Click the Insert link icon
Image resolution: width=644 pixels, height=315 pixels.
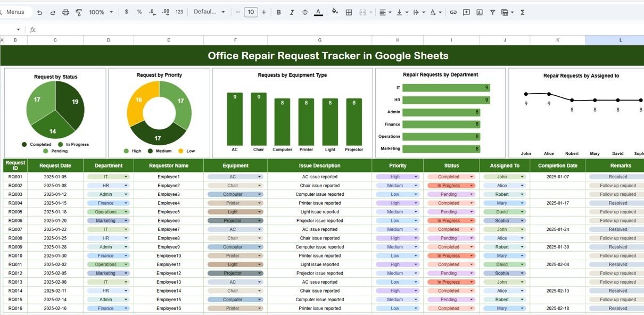(453, 12)
